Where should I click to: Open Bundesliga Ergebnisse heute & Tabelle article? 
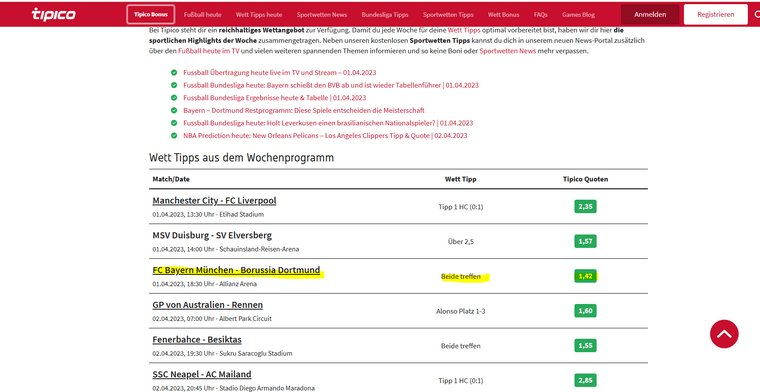(x=275, y=98)
